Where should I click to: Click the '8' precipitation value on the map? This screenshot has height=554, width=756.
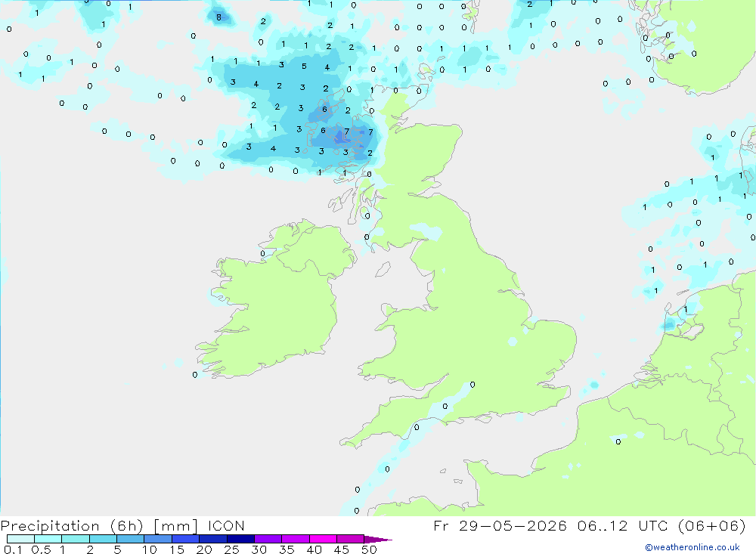(x=219, y=17)
